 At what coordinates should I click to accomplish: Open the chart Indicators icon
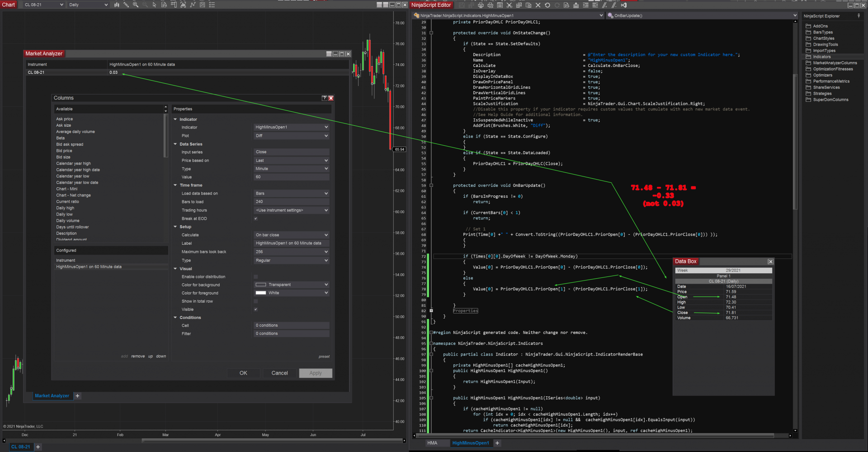point(193,5)
